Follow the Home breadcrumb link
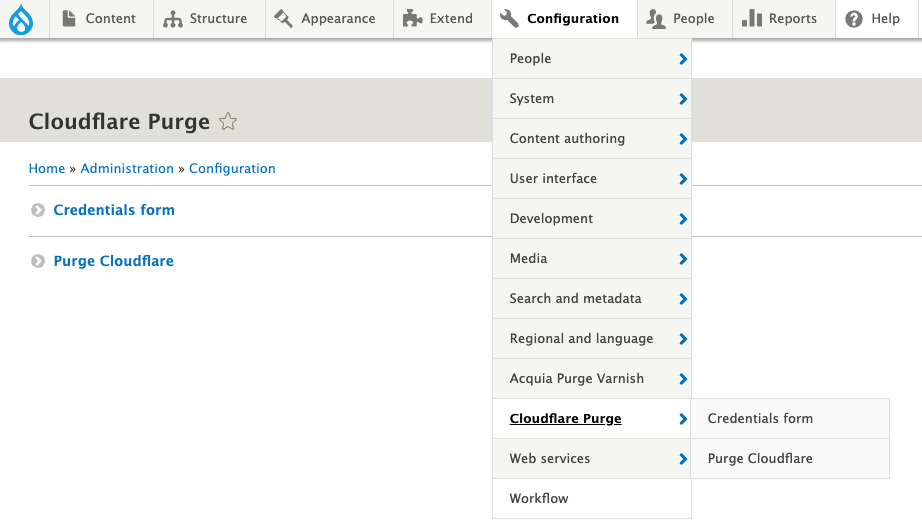Image resolution: width=922 pixels, height=520 pixels. point(47,169)
